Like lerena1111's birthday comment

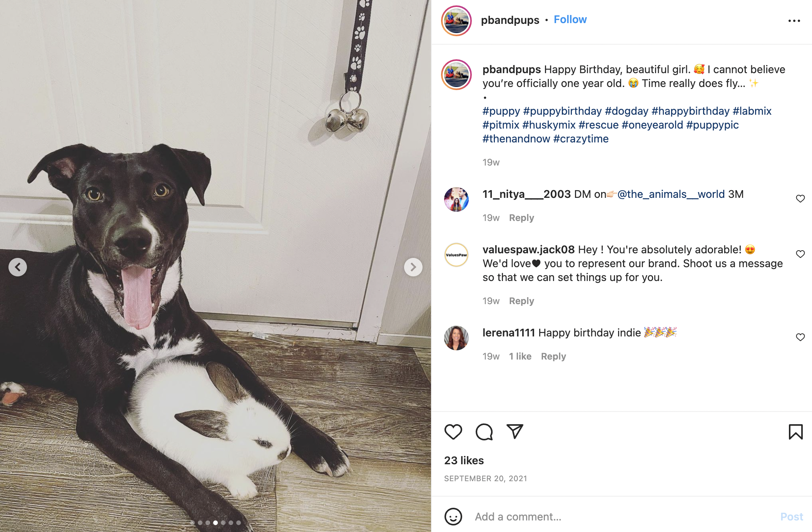[800, 337]
